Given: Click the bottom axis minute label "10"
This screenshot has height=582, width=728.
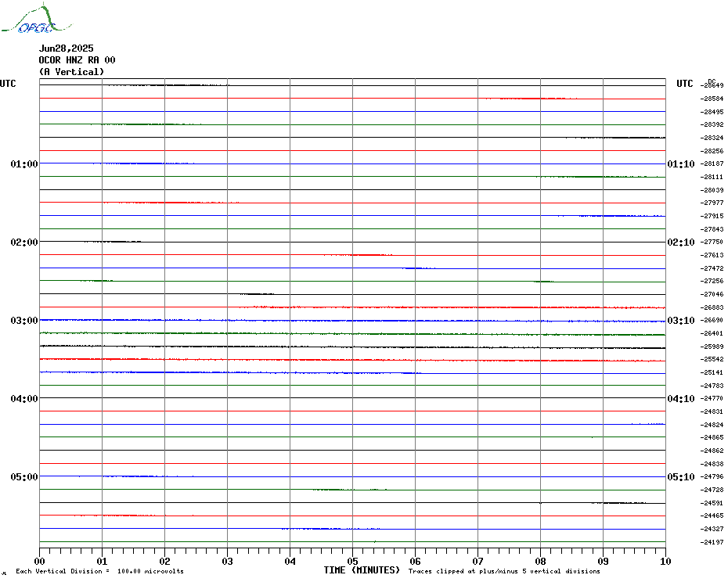Looking at the screenshot, I should click(x=666, y=562).
